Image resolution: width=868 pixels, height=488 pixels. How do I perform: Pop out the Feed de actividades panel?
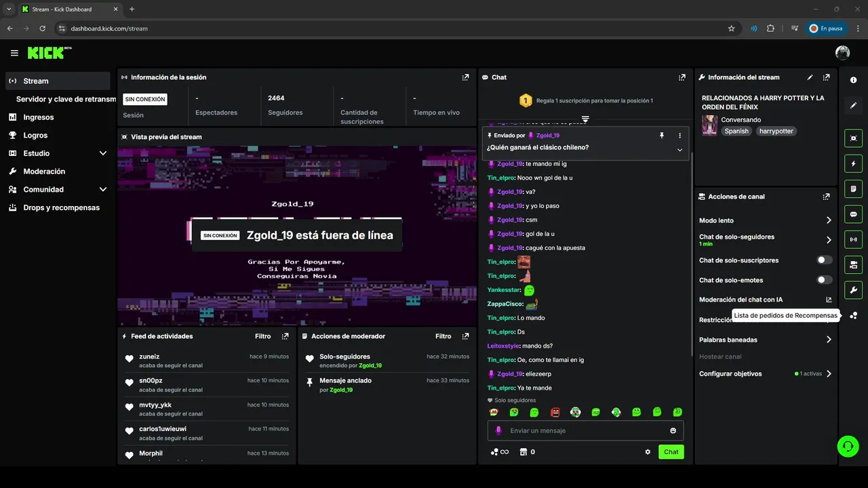coord(285,336)
